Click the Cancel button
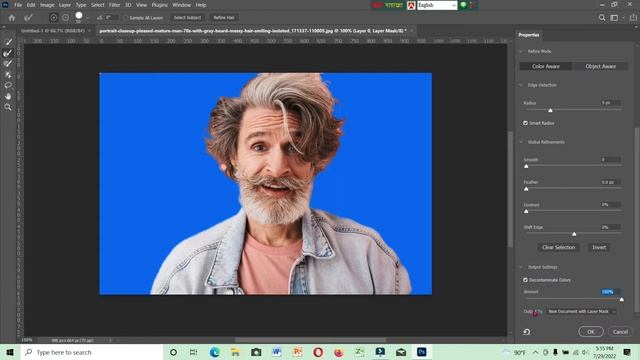 coord(620,332)
